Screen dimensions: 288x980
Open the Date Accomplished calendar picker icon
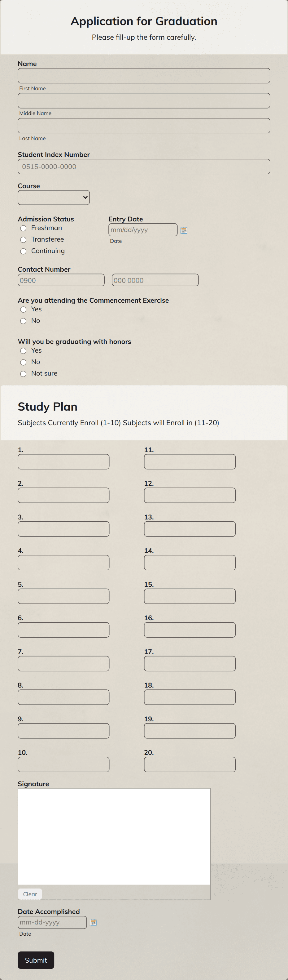(94, 923)
